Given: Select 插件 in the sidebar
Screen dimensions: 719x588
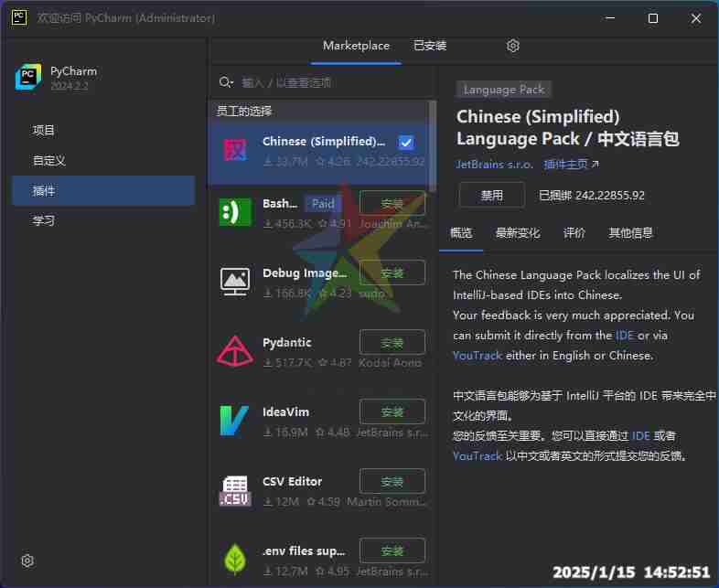Looking at the screenshot, I should pyautogui.click(x=103, y=190).
